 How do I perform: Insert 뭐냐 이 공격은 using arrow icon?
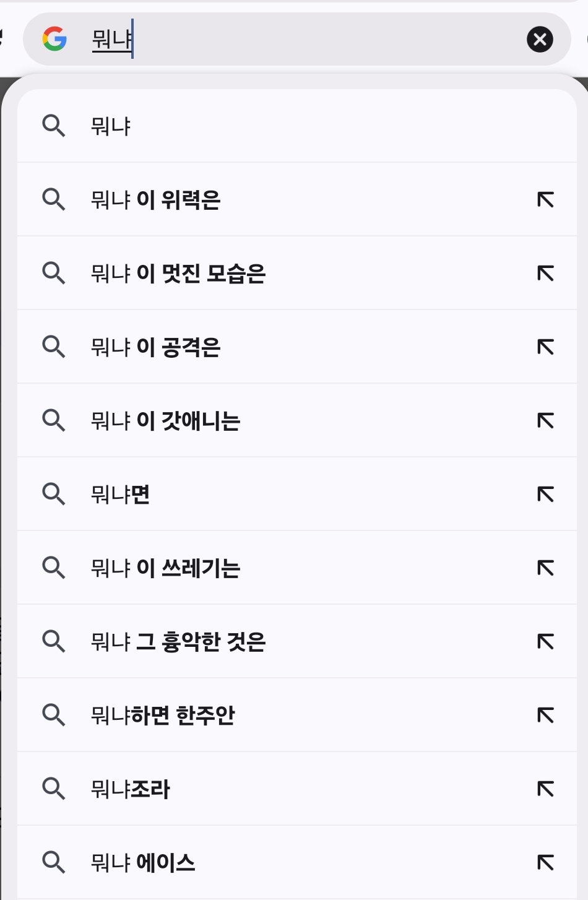[545, 347]
